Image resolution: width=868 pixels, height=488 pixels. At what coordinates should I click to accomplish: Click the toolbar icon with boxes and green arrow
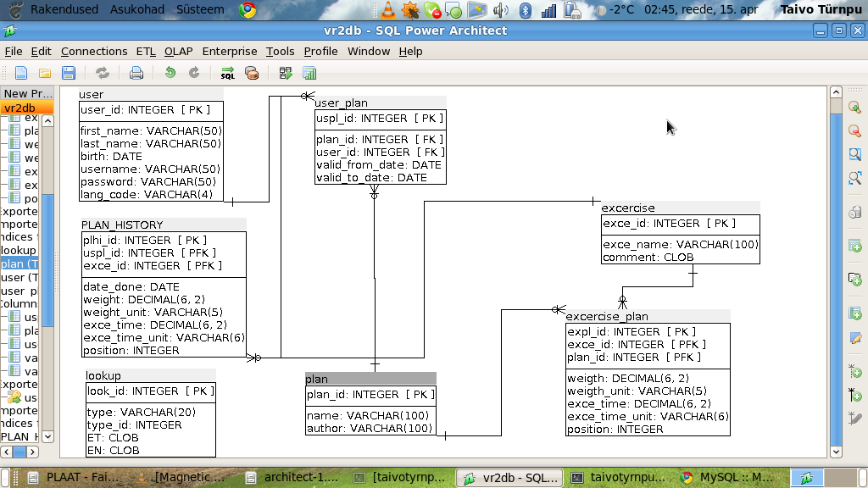coord(286,73)
